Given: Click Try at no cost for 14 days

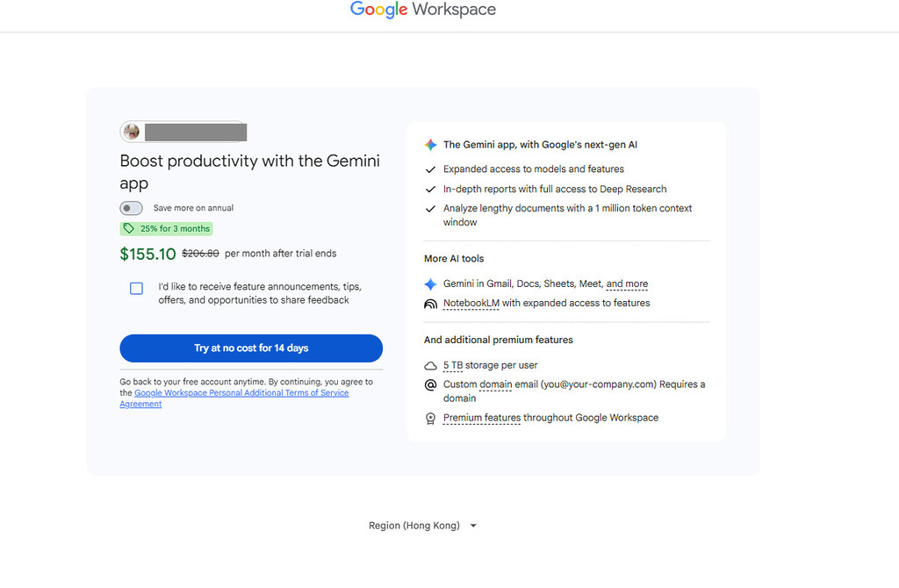Looking at the screenshot, I should 250,348.
